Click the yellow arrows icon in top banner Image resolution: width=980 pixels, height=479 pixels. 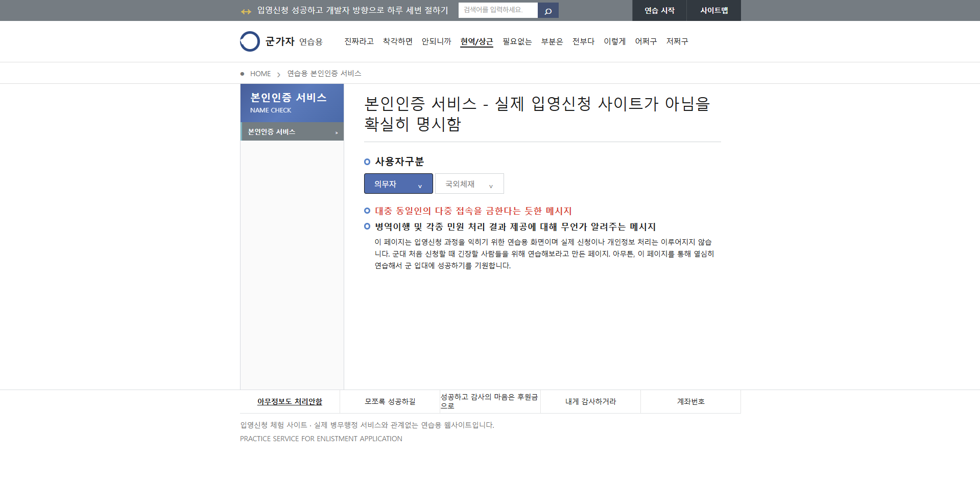tap(246, 11)
